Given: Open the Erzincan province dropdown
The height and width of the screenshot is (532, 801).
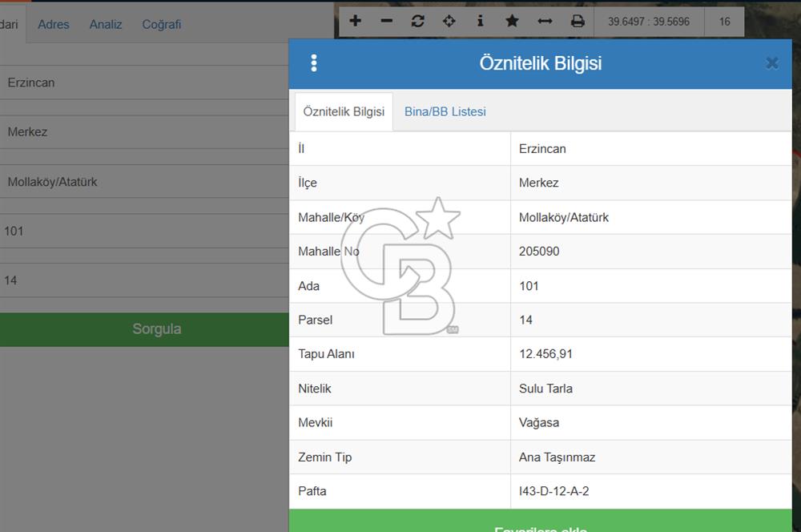Looking at the screenshot, I should [x=144, y=83].
